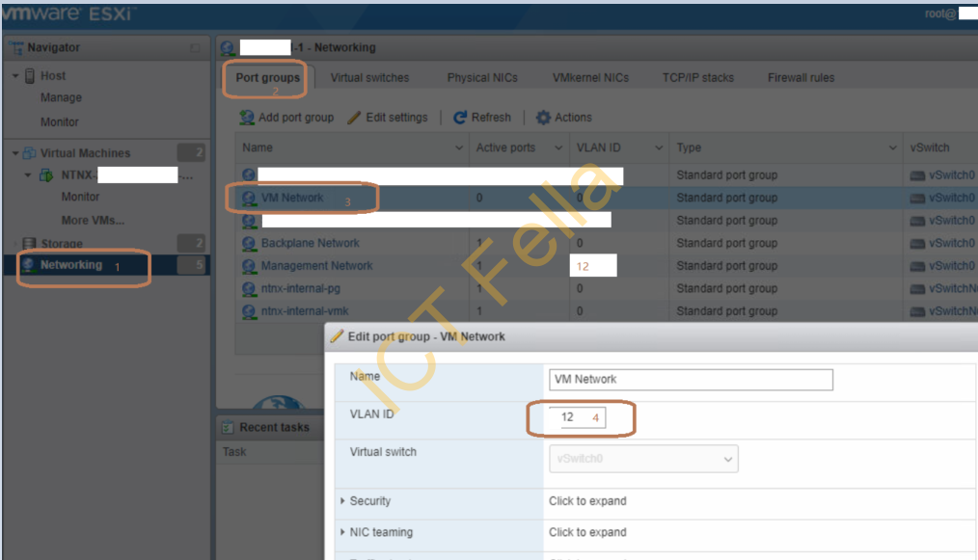
Task: Select the NTNX virtual machine icon
Action: pyautogui.click(x=46, y=175)
